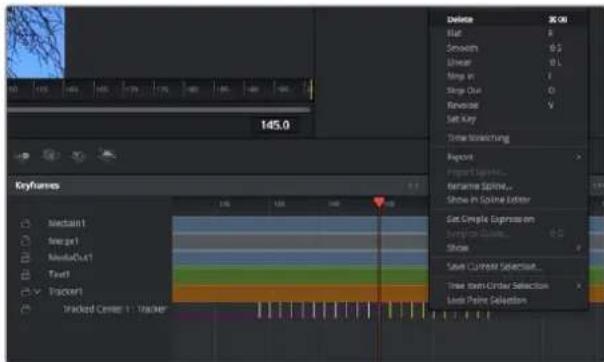Image resolution: width=604 pixels, height=362 pixels.
Task: Click the gray playback range bar under the viewer
Action: click(159, 110)
